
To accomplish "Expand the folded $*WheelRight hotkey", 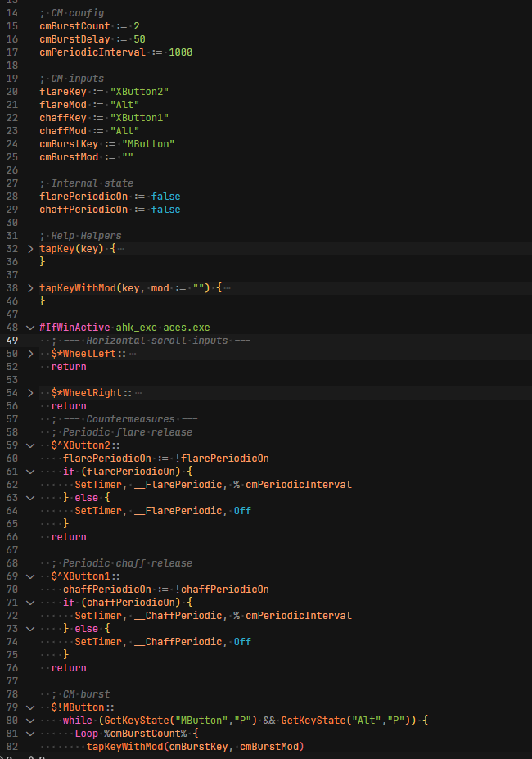I will 30,393.
